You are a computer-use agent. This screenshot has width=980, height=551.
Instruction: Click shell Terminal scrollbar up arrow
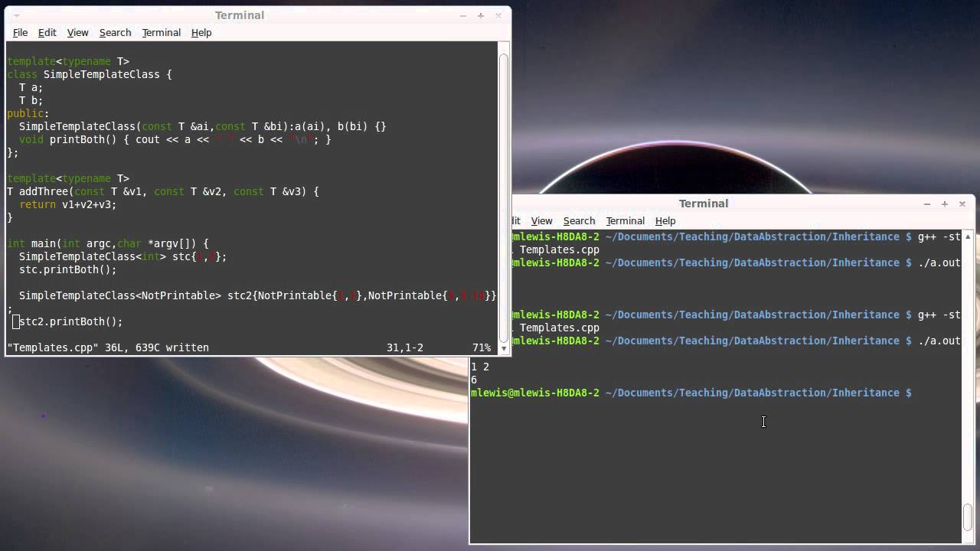968,236
